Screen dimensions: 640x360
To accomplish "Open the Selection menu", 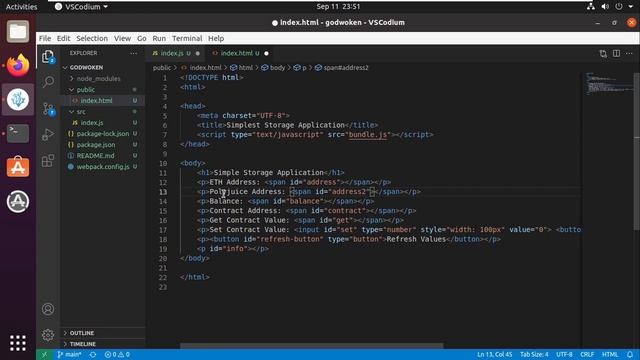I will (92, 38).
